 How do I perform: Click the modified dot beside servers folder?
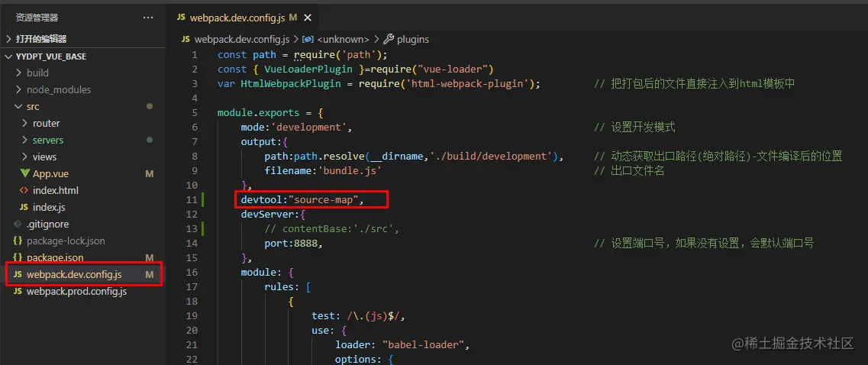(150, 141)
